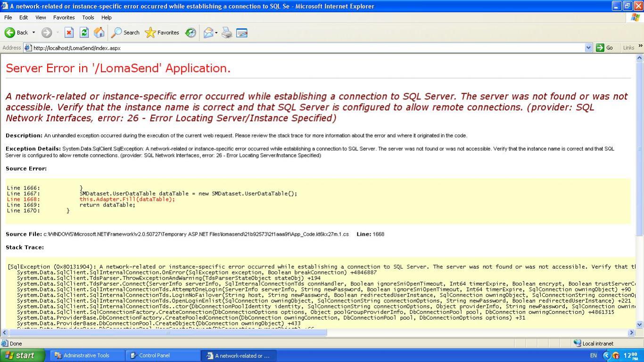
Task: Click the taskbar clock
Action: pos(631,355)
